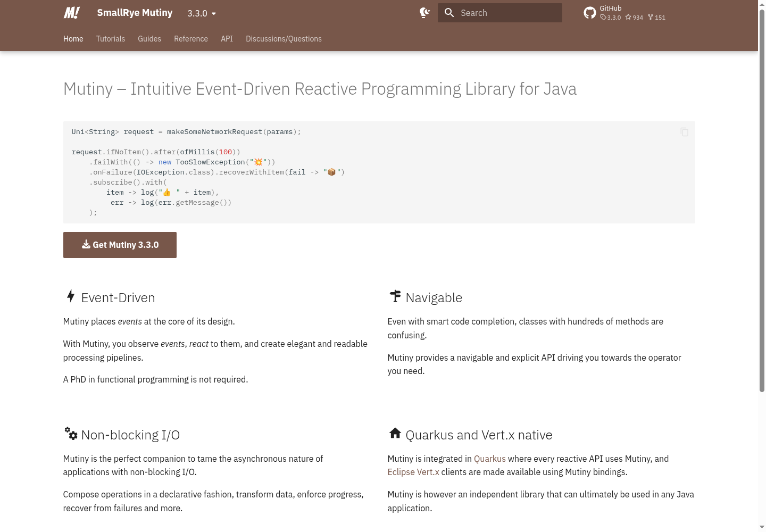766x532 pixels.
Task: Navigate to the API tab
Action: pos(227,39)
